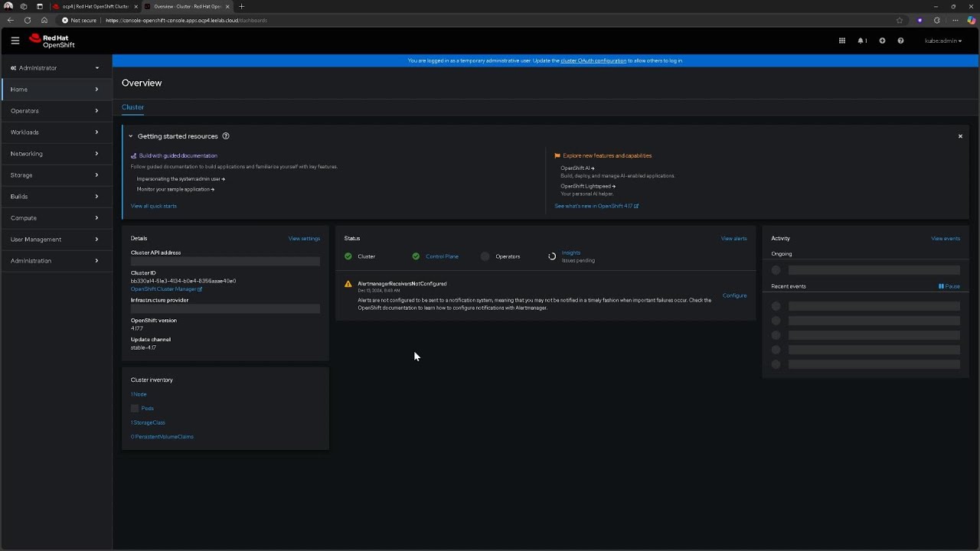Click the Cluster status green check icon
The width and height of the screenshot is (980, 551).
348,256
